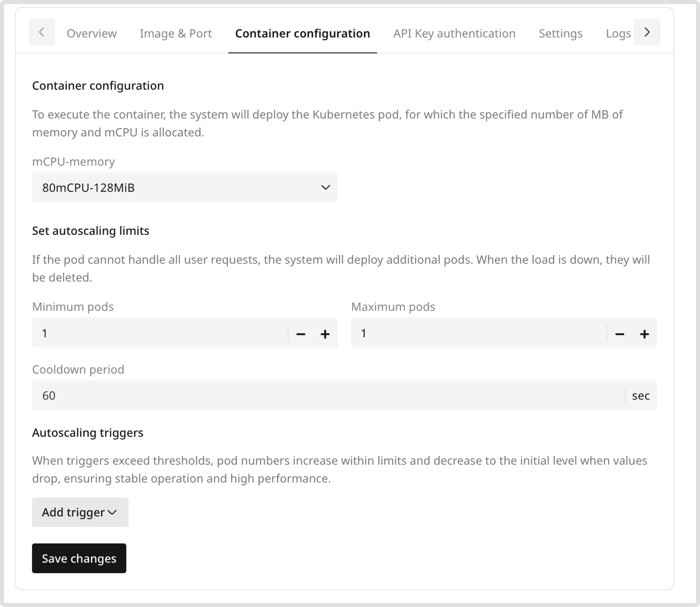
Task: Switch to the Image & Port tab
Action: point(175,33)
